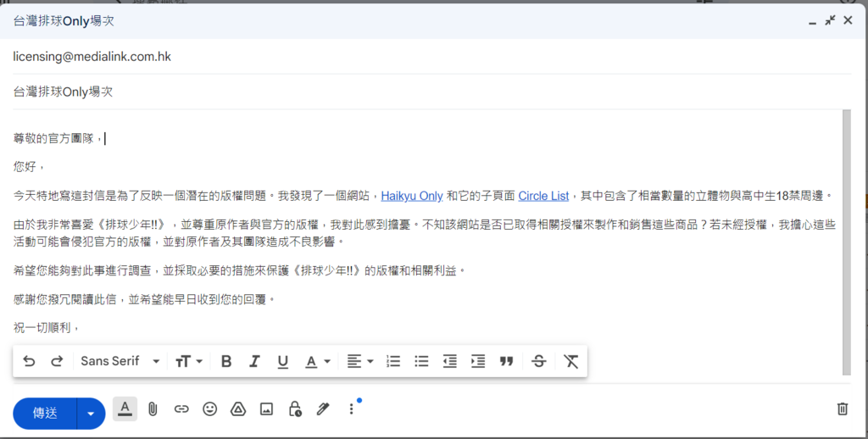The image size is (868, 439).
Task: Insert a link using the chain icon
Action: 181,409
